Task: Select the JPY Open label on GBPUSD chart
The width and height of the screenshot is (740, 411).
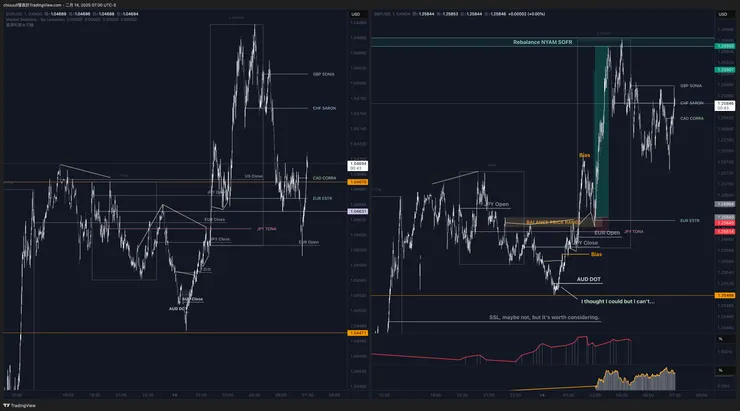Action: (497, 204)
